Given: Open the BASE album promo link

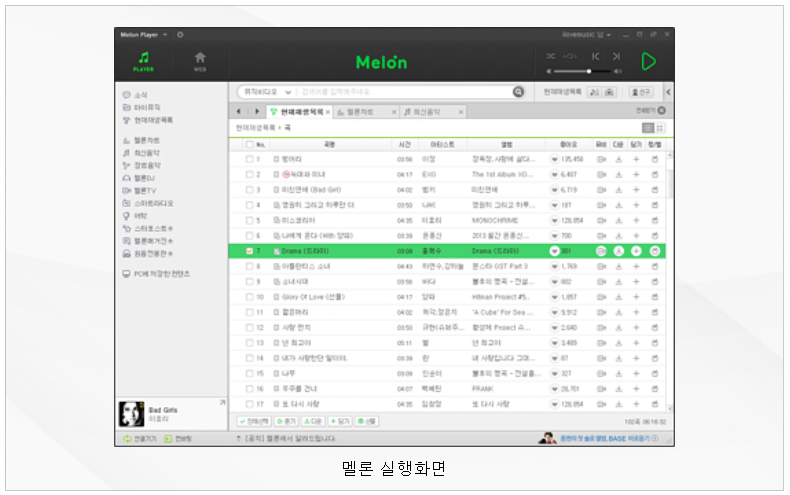Looking at the screenshot, I should (x=604, y=439).
